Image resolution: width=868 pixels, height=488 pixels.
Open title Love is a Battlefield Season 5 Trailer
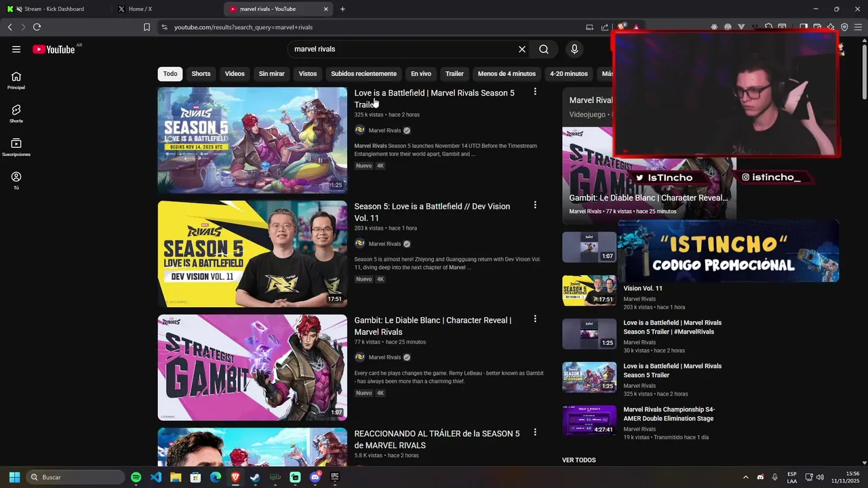point(434,98)
